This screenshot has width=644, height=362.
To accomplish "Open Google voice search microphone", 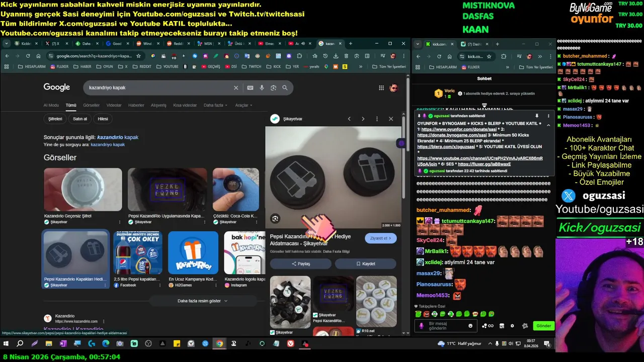I will pos(262,87).
